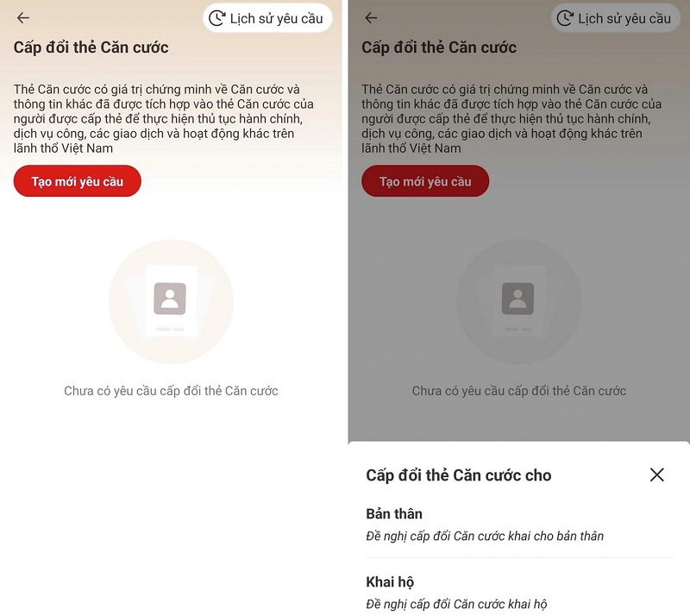Screen dimensions: 690x616
Task: Close the Cấp đổi thẻ Căn cước cho sheet
Action: pyautogui.click(x=656, y=475)
